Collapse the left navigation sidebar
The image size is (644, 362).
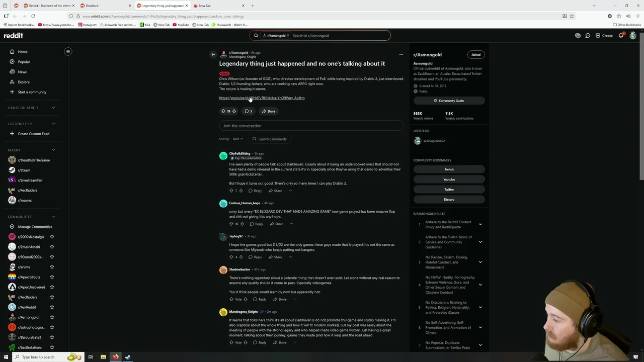(x=68, y=51)
